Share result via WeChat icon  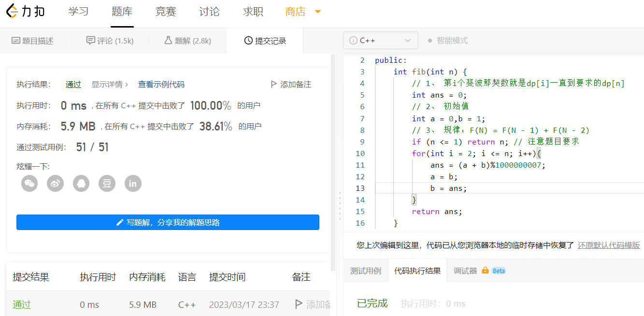point(29,184)
